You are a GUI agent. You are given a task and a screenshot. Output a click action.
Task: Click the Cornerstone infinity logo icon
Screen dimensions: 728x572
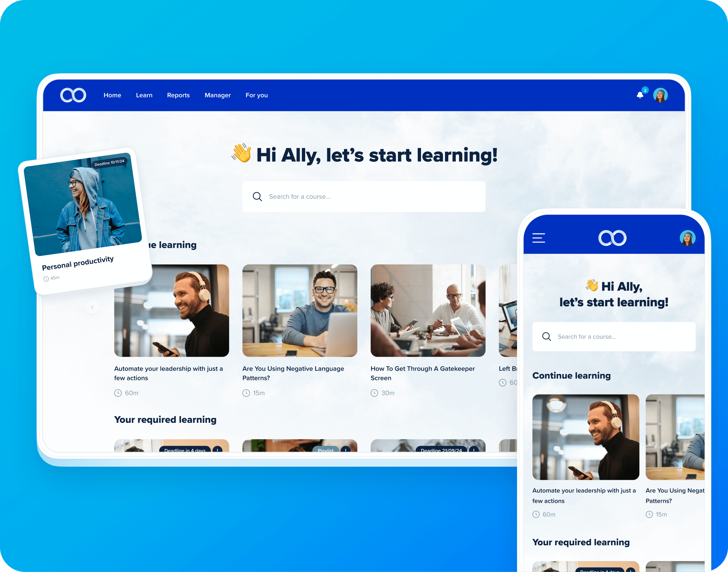(x=72, y=95)
